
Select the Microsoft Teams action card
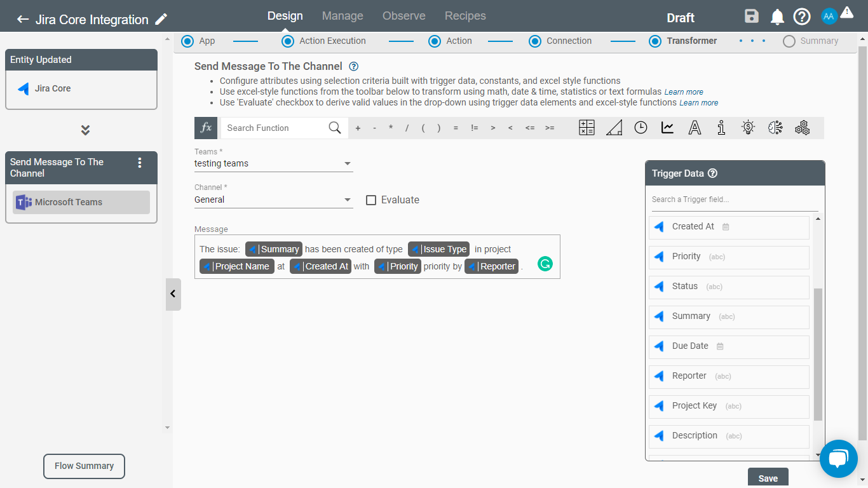click(81, 202)
